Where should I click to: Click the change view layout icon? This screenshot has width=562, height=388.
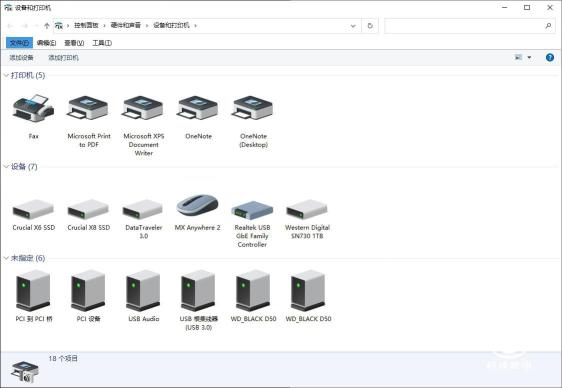coord(518,57)
